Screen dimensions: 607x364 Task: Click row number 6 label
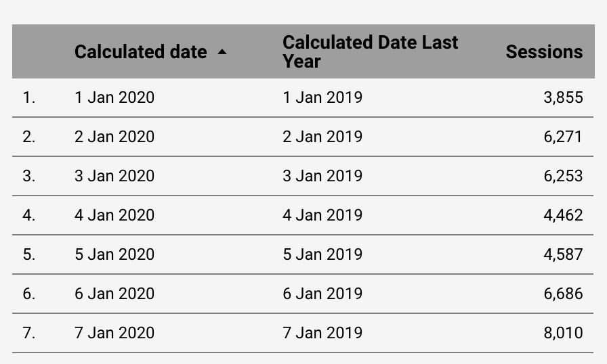point(29,294)
